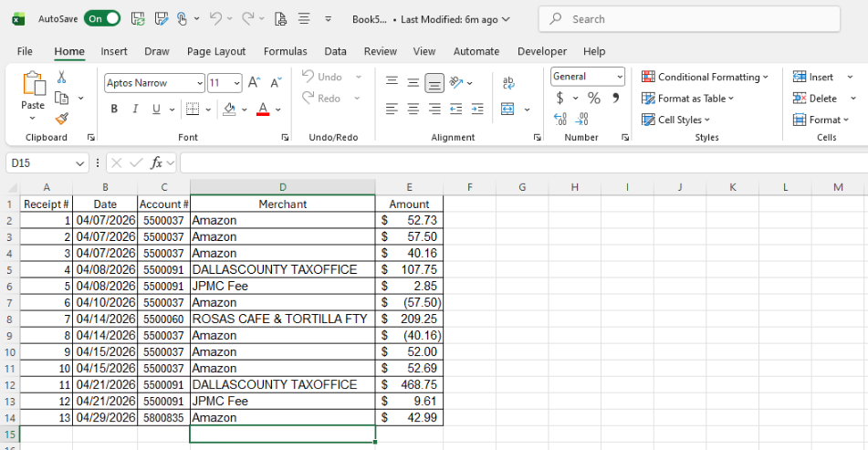Click Increase Decimal icon
The width and height of the screenshot is (868, 450).
[x=560, y=119]
